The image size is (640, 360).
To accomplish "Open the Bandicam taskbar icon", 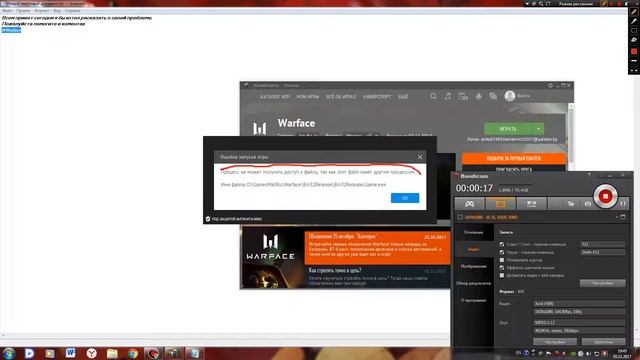I will [x=153, y=353].
